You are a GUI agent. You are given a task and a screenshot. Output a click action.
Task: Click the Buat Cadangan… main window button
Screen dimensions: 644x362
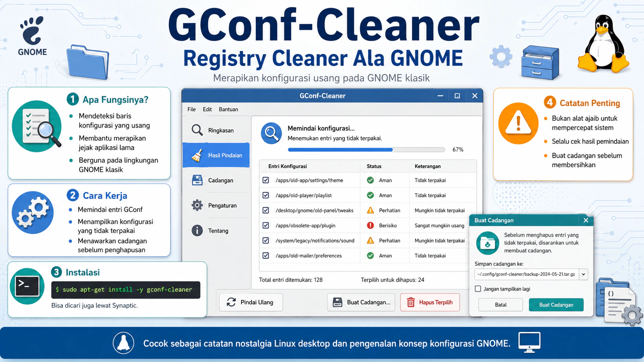361,302
